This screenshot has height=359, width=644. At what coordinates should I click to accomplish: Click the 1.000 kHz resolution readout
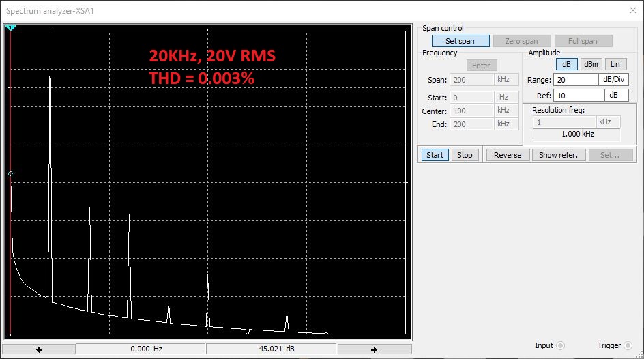pos(577,134)
